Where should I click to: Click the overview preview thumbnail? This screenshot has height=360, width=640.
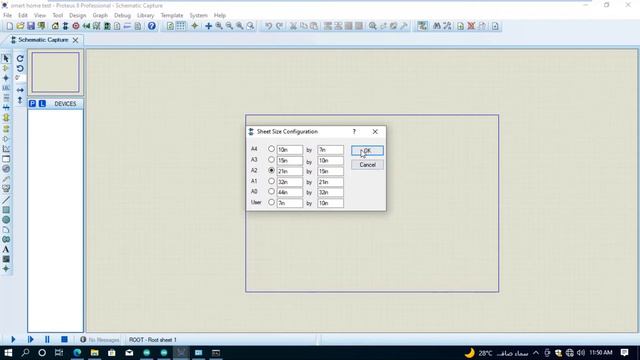click(56, 72)
